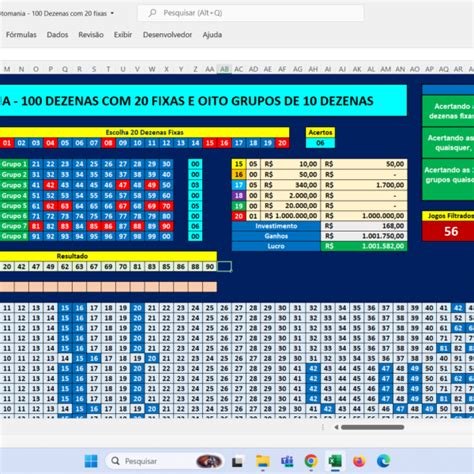The height and width of the screenshot is (474, 474).
Task: Click the horizontal scrollbar left arrow
Action: pos(336,427)
